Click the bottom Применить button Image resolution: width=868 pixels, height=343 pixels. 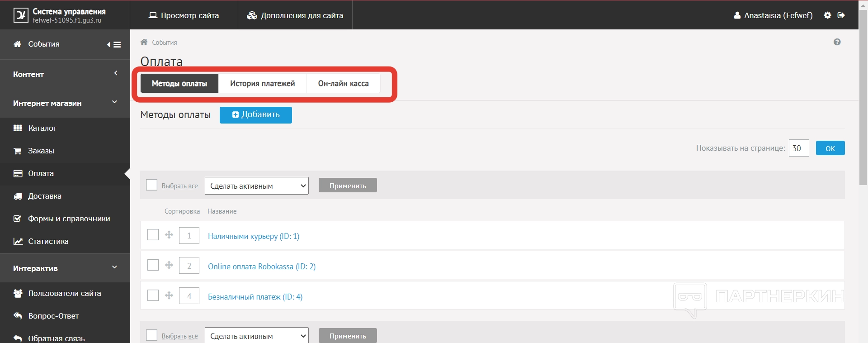coord(348,335)
